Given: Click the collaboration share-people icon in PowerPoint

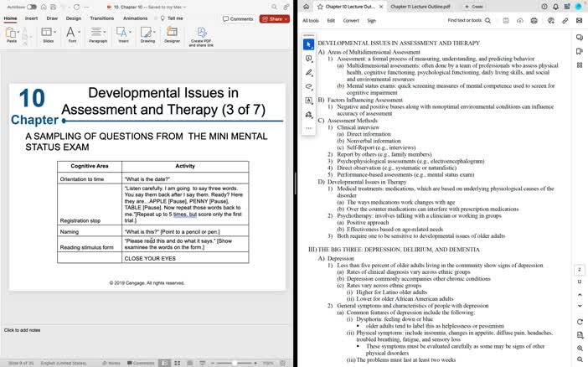Looking at the screenshot, I should point(286,8).
